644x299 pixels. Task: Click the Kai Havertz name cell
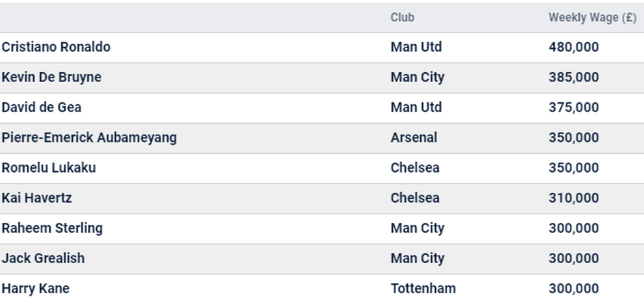(36, 198)
